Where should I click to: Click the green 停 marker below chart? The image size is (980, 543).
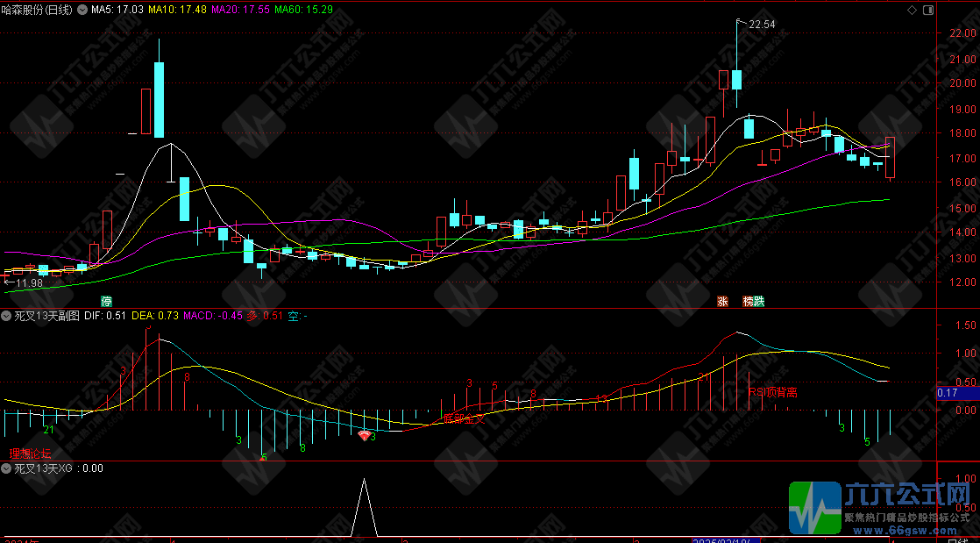pos(106,301)
